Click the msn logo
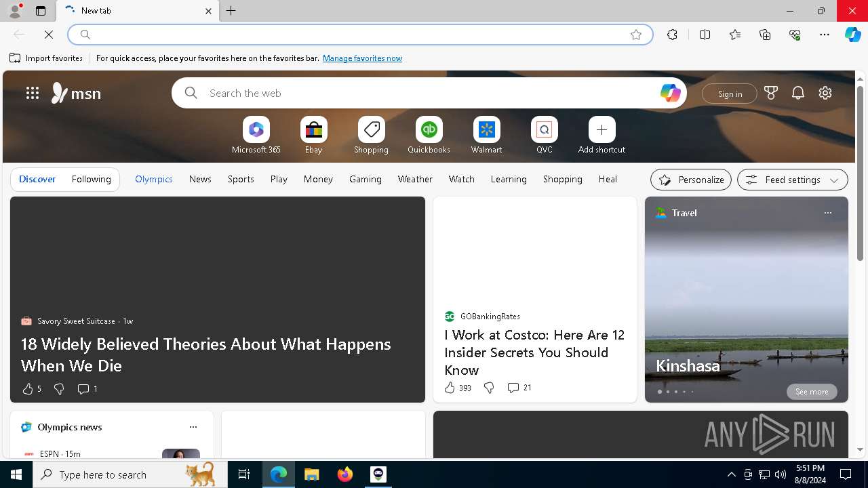Screen dimensions: 868x488 [76, 93]
